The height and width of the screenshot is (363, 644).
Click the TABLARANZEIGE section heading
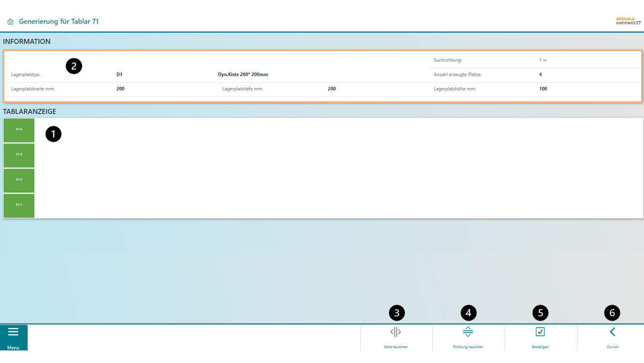pos(29,111)
